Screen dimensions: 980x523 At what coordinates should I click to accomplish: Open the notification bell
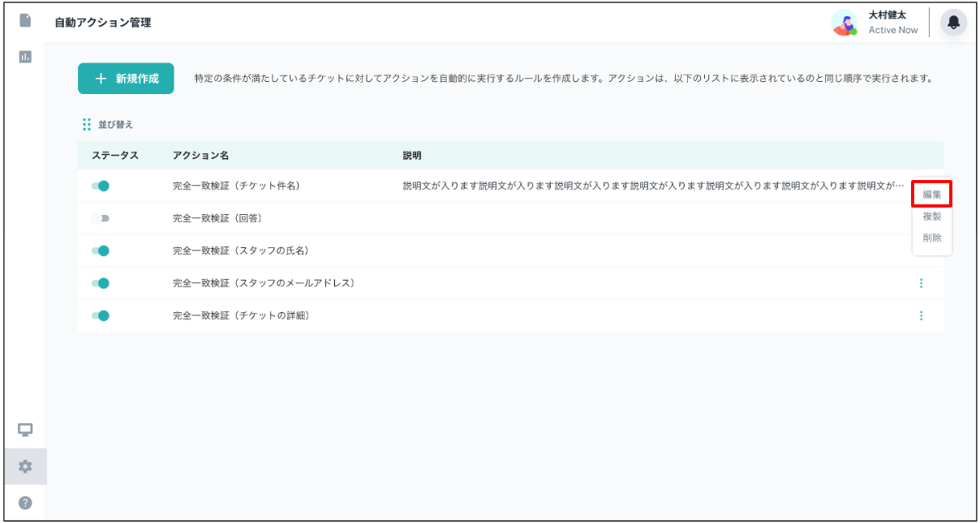coord(953,23)
